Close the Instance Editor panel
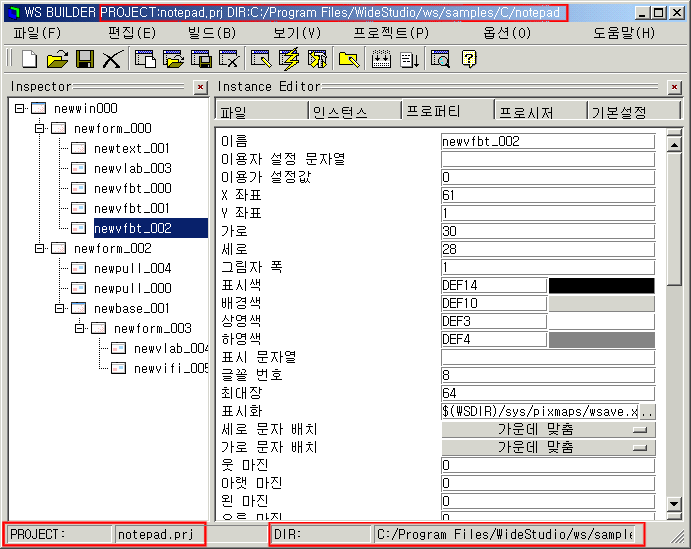 tap(674, 87)
